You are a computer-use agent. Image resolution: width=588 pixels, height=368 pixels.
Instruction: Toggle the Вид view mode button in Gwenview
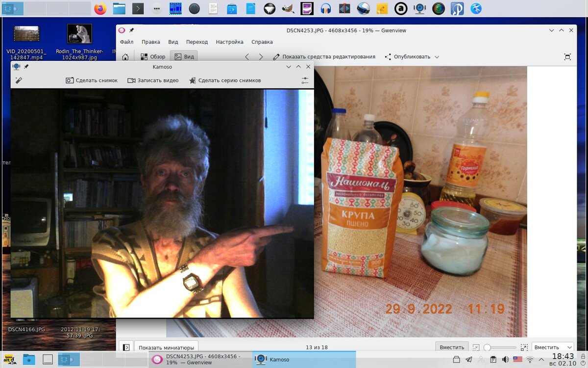pyautogui.click(x=184, y=57)
